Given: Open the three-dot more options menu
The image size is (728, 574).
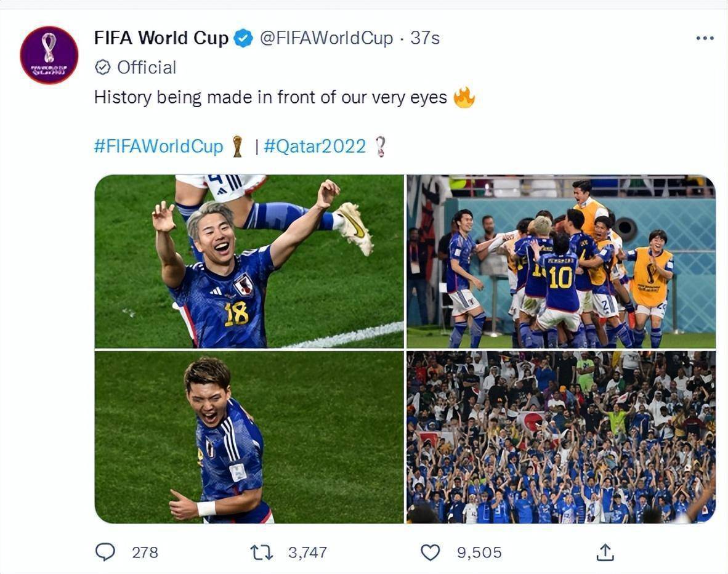Looking at the screenshot, I should click(x=705, y=38).
